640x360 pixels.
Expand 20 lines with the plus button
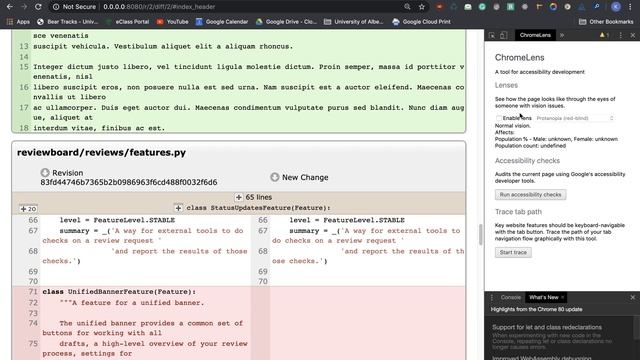click(28, 209)
